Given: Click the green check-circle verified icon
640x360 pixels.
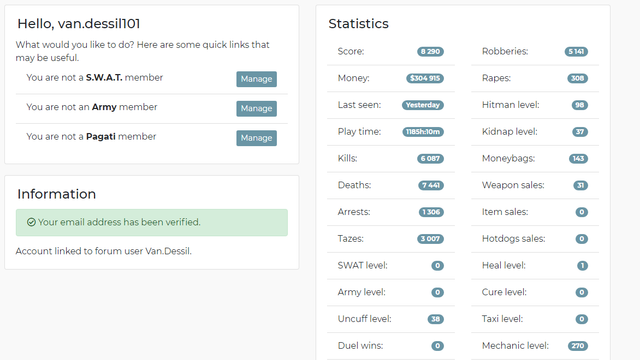Looking at the screenshot, I should pyautogui.click(x=31, y=222).
